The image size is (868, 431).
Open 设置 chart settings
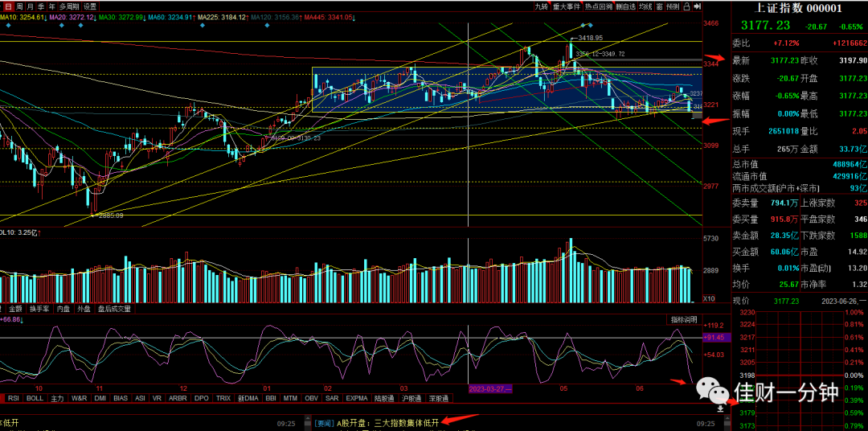(x=90, y=6)
